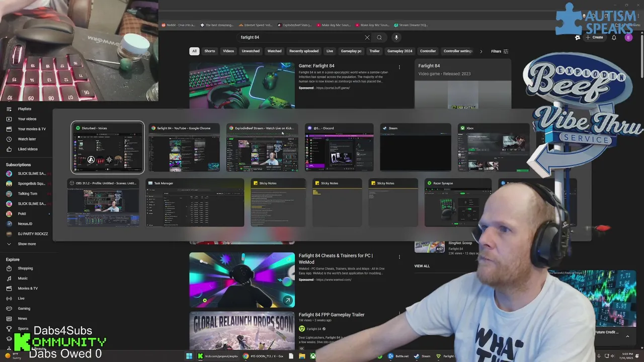Open the Filters options
This screenshot has height=362, width=644.
pos(500,51)
